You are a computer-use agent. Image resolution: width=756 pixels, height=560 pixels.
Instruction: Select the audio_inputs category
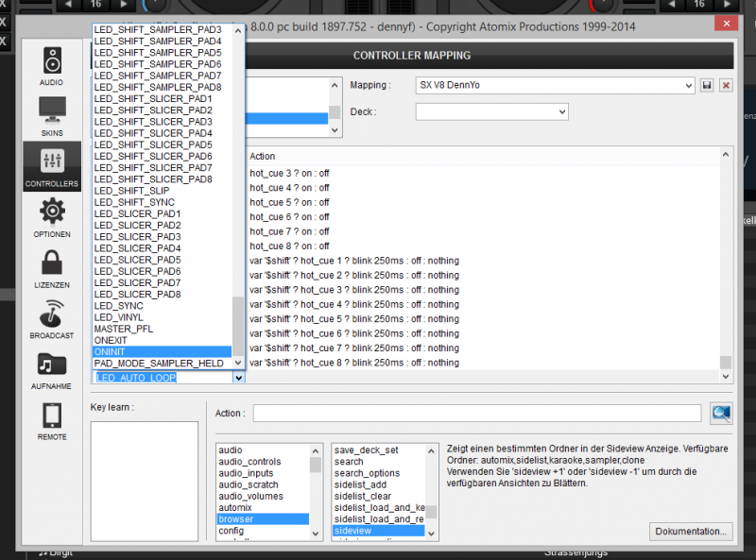264,473
